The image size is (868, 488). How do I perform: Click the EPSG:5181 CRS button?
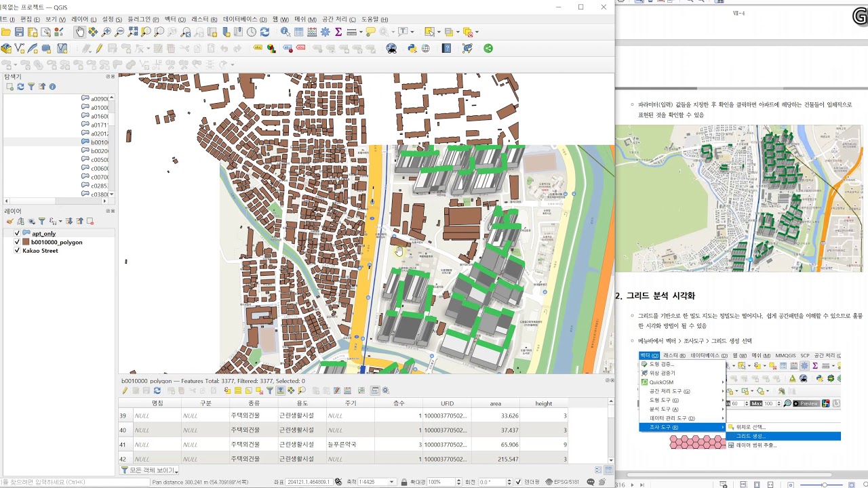pyautogui.click(x=562, y=482)
